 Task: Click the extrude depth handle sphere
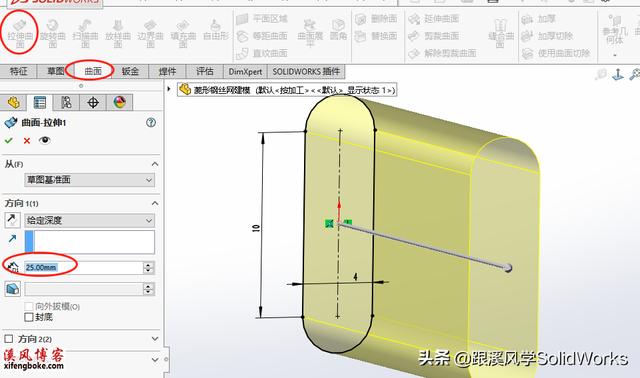[507, 268]
